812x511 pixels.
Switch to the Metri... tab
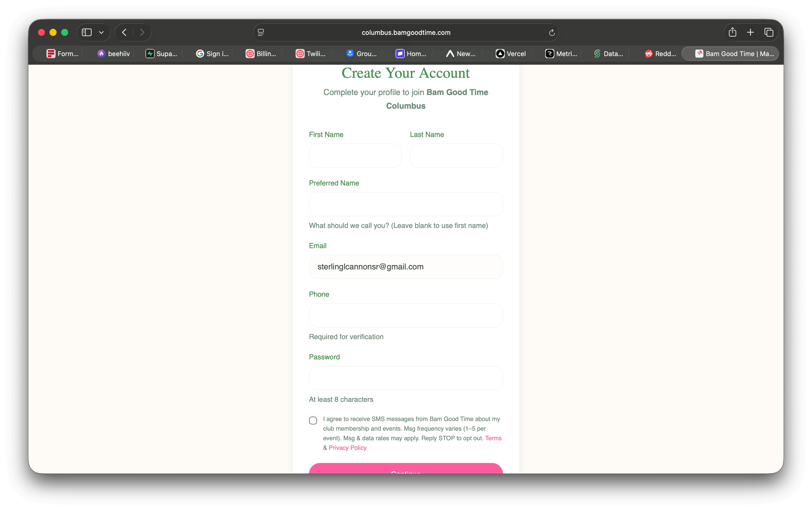[x=561, y=54]
